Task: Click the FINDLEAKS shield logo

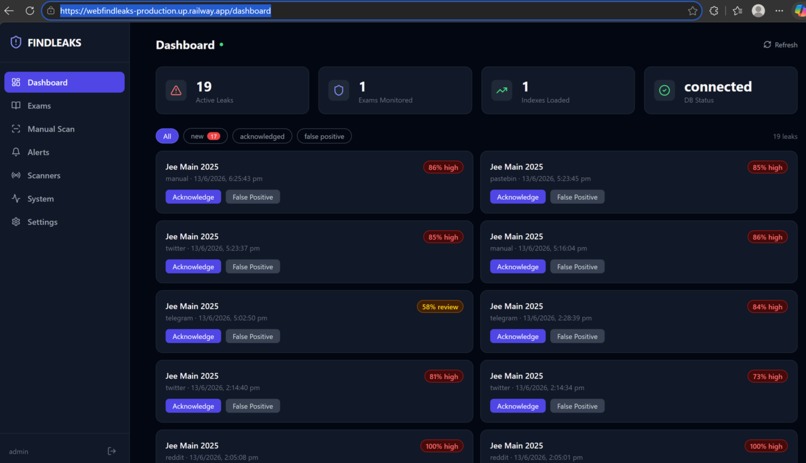Action: click(x=16, y=43)
